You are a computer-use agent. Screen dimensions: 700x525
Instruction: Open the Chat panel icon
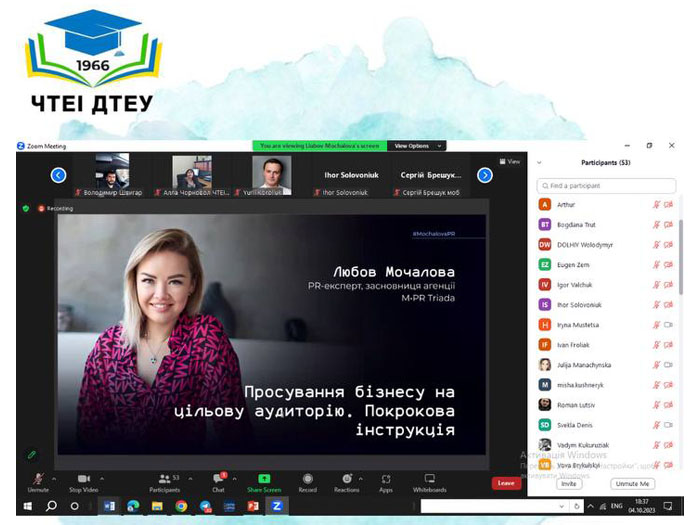(x=218, y=479)
